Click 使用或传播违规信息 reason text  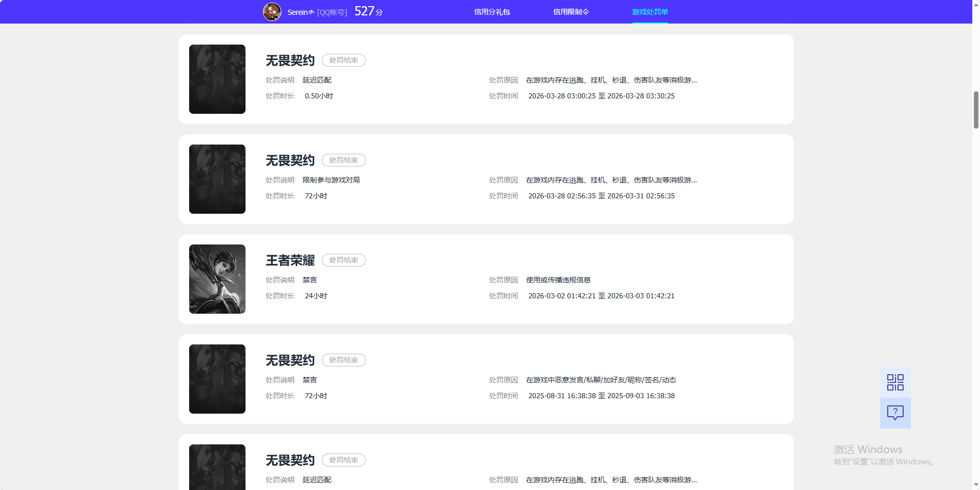(558, 280)
